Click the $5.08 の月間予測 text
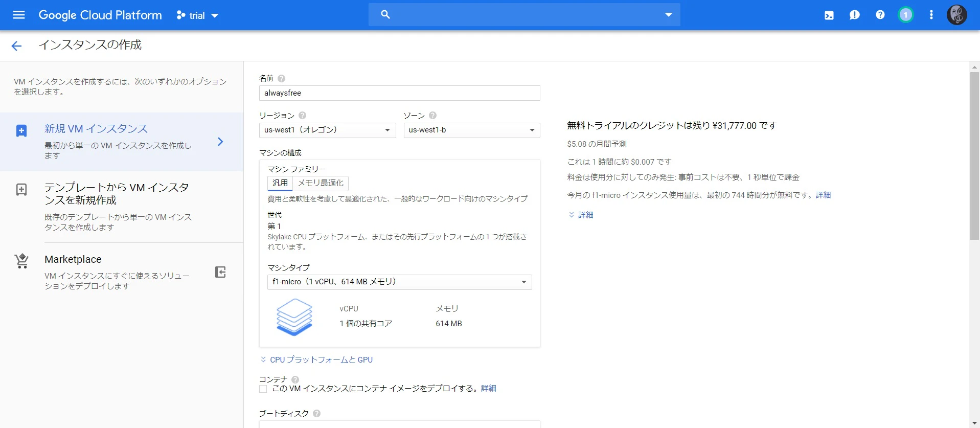 pyautogui.click(x=597, y=144)
